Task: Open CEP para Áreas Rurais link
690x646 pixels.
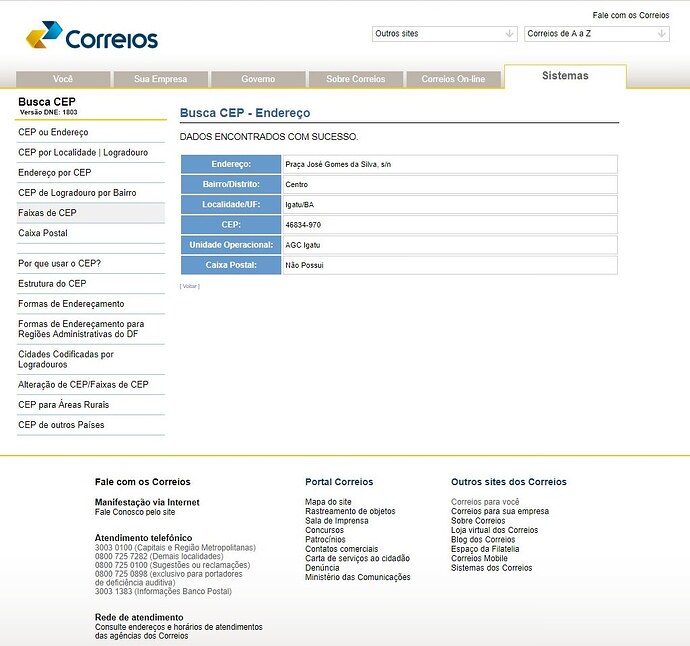Action: click(x=63, y=405)
